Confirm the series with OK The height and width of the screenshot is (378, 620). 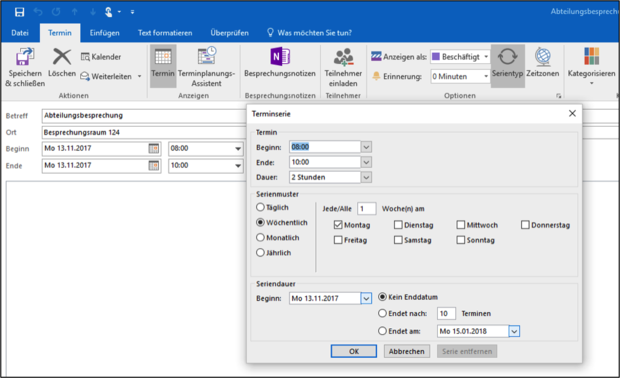point(354,351)
